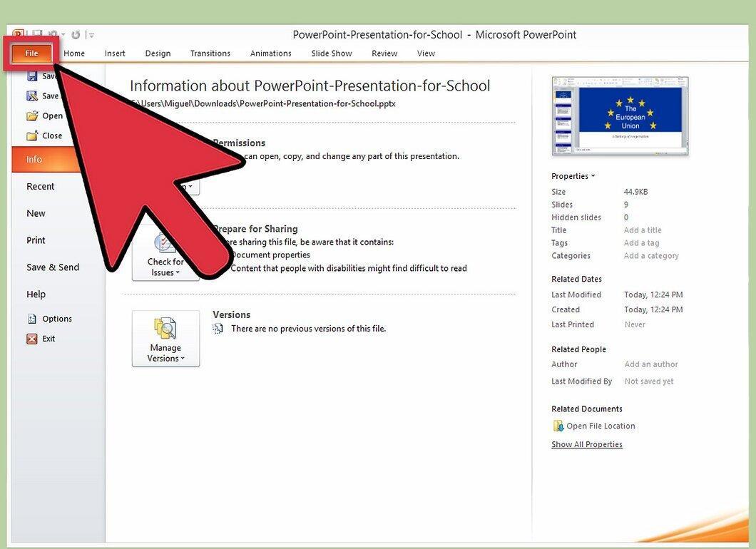Click the Redo arrow in quick access toolbar

click(76, 35)
